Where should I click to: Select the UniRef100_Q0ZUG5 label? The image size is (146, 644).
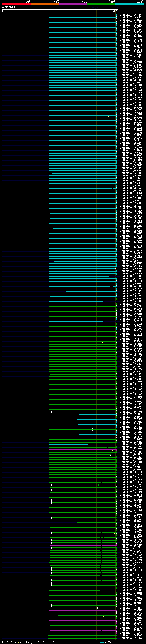tap(131, 22)
